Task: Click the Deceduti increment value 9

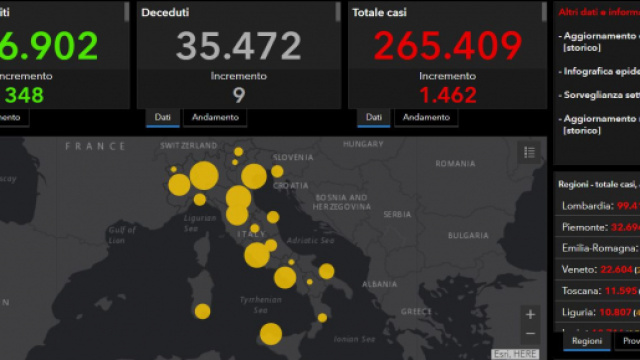Action: click(239, 96)
